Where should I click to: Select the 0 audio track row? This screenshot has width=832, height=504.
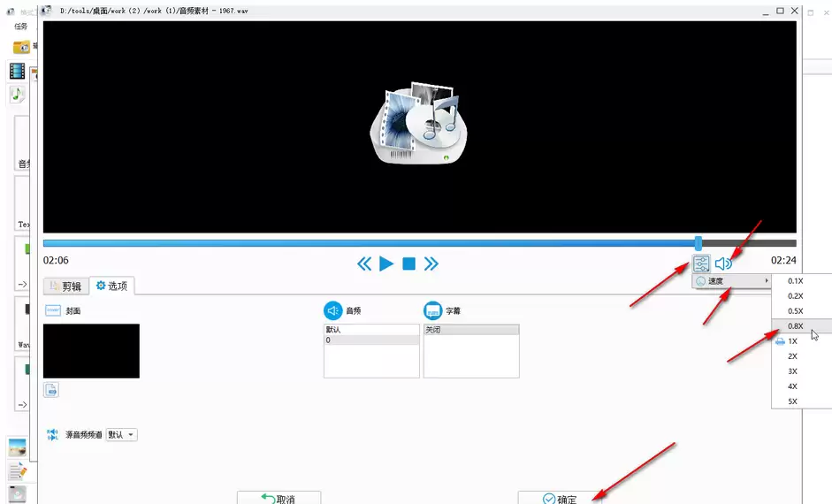tap(371, 340)
